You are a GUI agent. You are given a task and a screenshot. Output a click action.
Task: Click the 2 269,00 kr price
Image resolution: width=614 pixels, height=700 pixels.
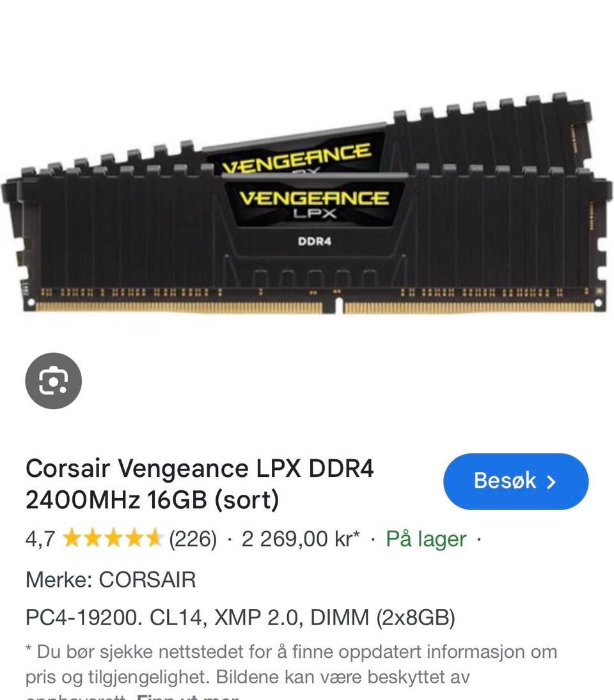tap(301, 539)
